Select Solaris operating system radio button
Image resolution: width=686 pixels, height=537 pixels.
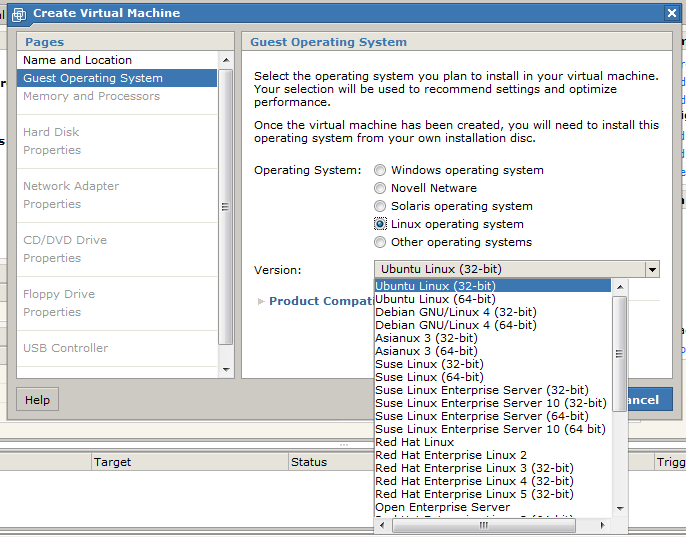(x=380, y=207)
